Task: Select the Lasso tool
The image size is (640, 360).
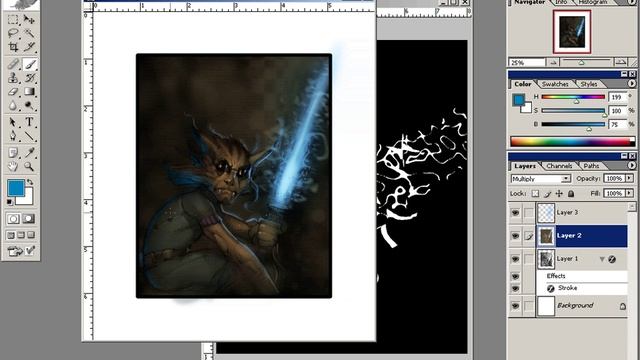Action: [x=13, y=33]
